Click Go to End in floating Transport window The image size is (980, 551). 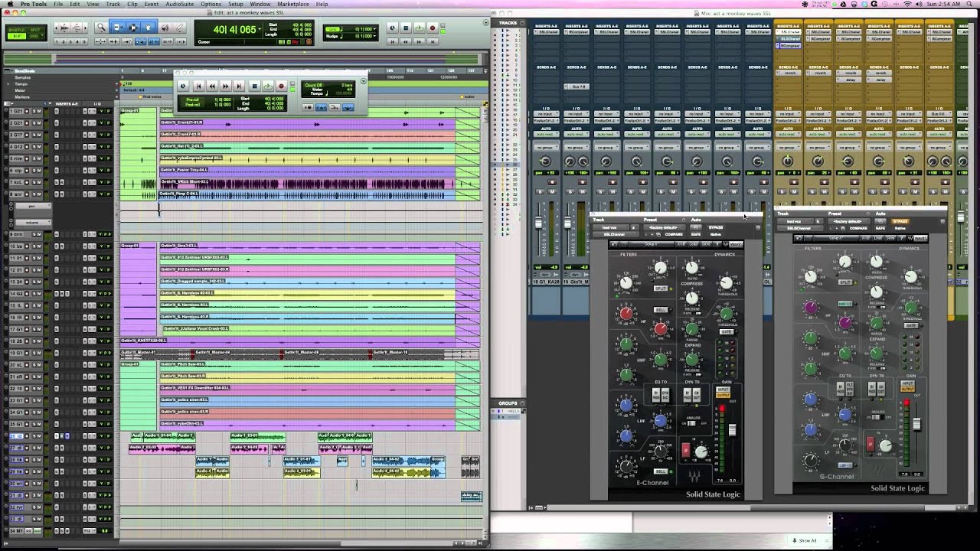click(240, 86)
